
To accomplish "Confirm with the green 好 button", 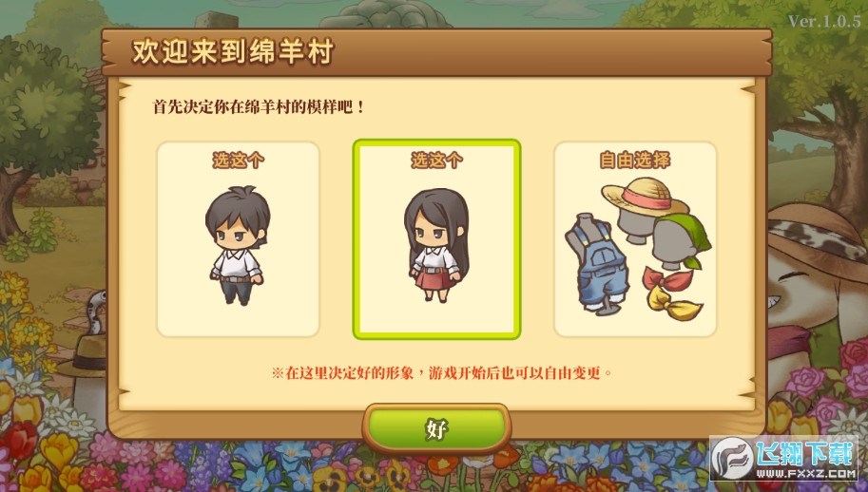I will (436, 428).
